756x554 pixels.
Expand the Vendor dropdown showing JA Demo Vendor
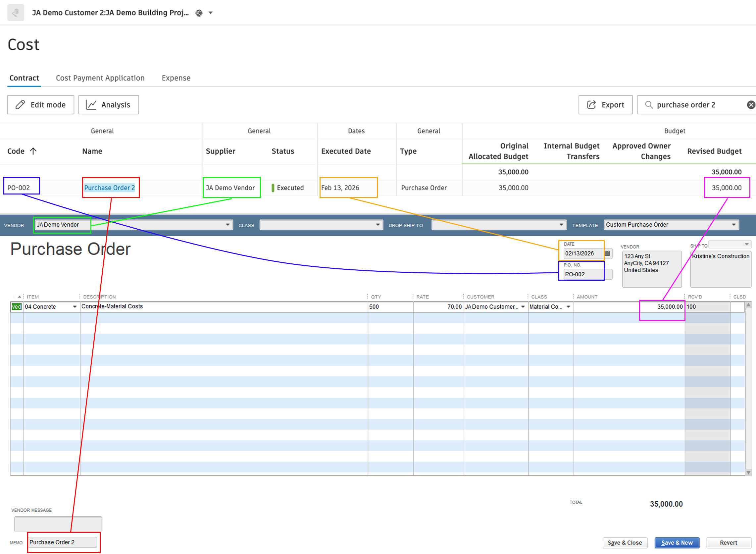click(228, 225)
